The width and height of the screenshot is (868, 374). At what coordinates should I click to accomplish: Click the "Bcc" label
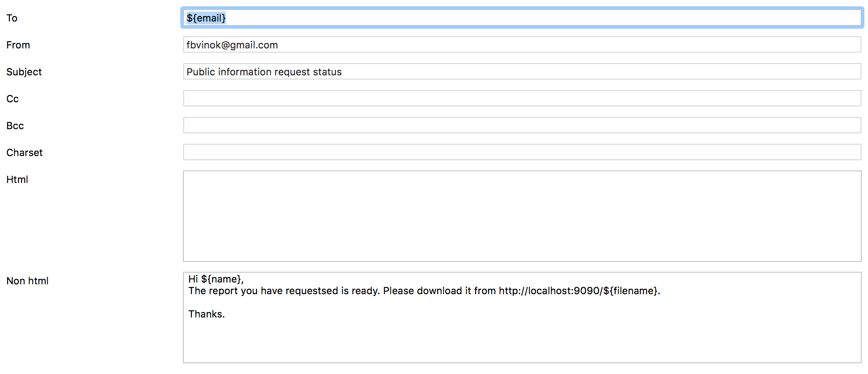tap(15, 126)
